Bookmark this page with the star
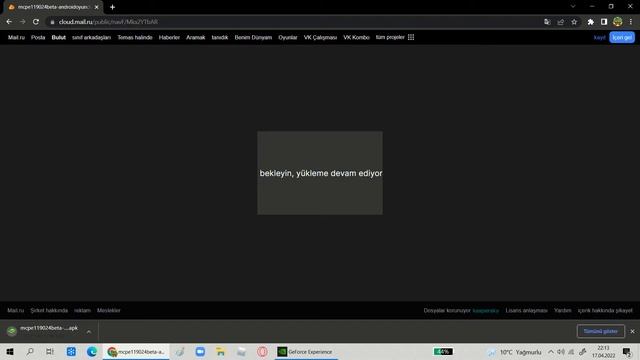The height and width of the screenshot is (360, 640). click(574, 22)
